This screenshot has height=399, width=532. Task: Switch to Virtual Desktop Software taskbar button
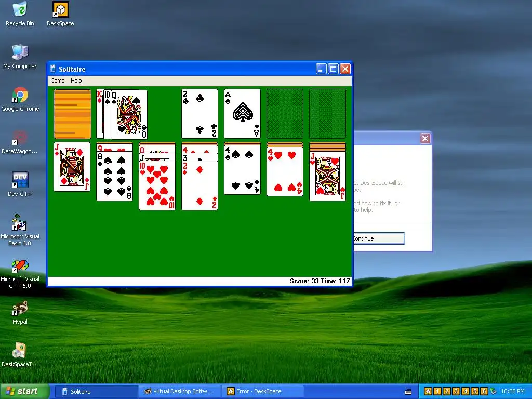tap(179, 392)
